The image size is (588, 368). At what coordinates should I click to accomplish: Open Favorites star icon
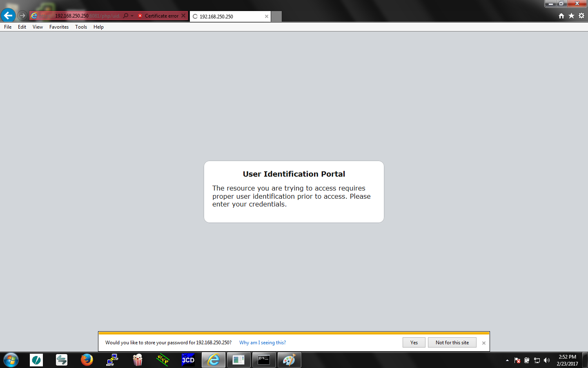(571, 16)
